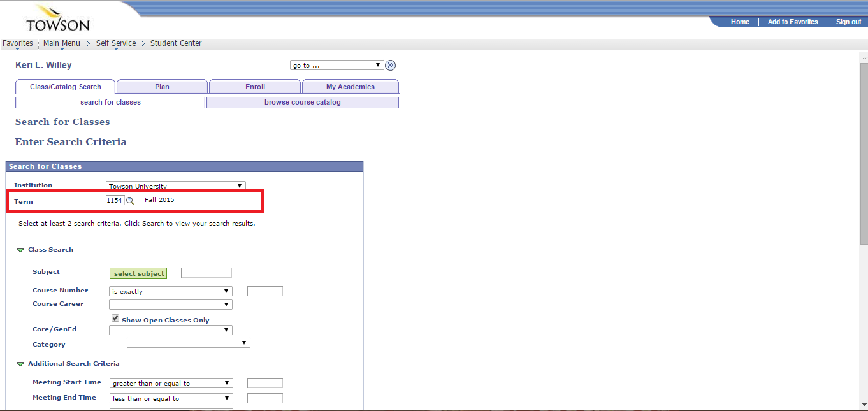Viewport: 868px width, 411px height.
Task: Click the Sign out link
Action: point(848,21)
